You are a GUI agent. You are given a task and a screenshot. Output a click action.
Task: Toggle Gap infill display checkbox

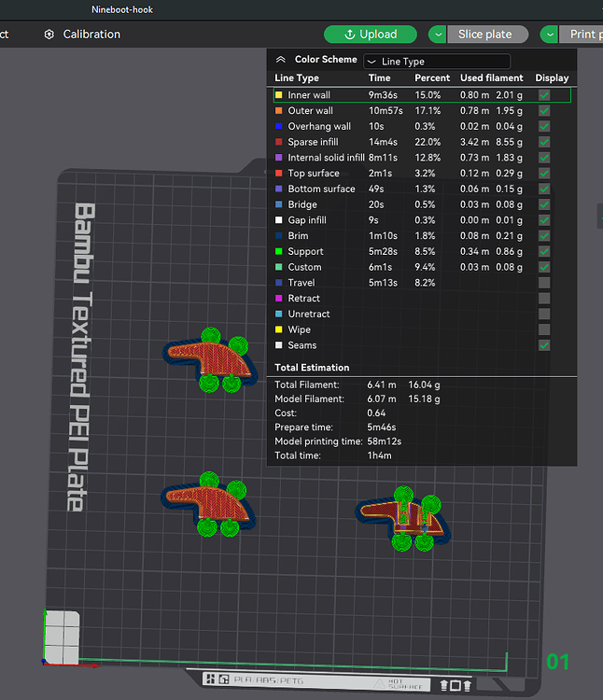tap(544, 220)
